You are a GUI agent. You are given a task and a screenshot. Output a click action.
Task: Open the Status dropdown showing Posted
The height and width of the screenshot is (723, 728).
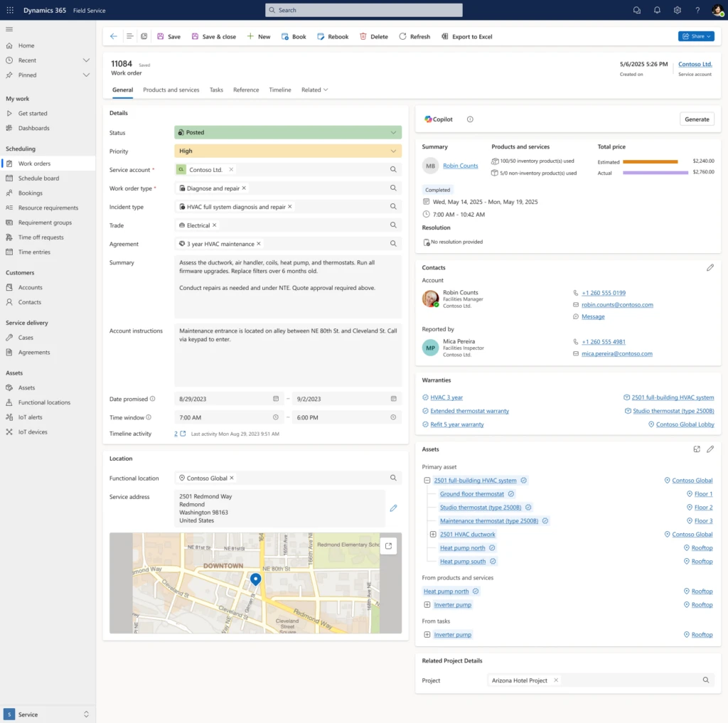(x=288, y=132)
